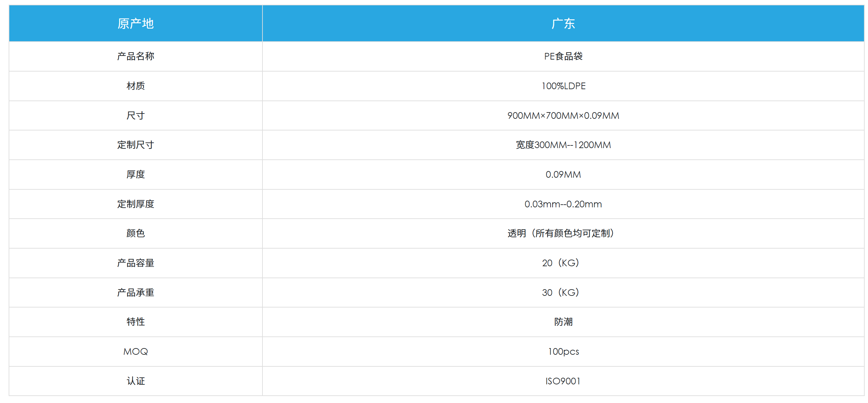Select the 100pcs value
The height and width of the screenshot is (403, 868).
coord(563,351)
